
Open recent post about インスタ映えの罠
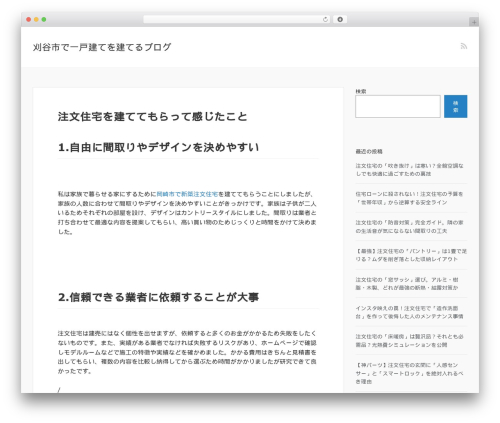click(x=409, y=312)
